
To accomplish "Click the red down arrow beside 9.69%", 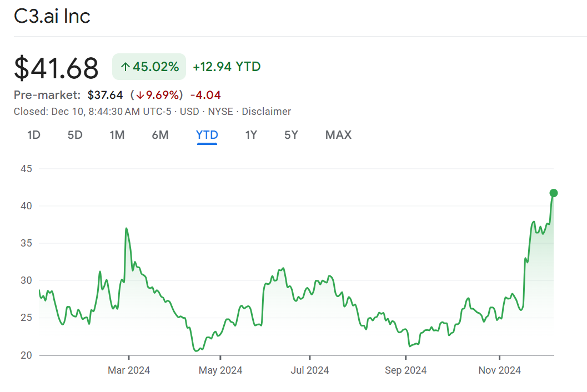I will [141, 95].
